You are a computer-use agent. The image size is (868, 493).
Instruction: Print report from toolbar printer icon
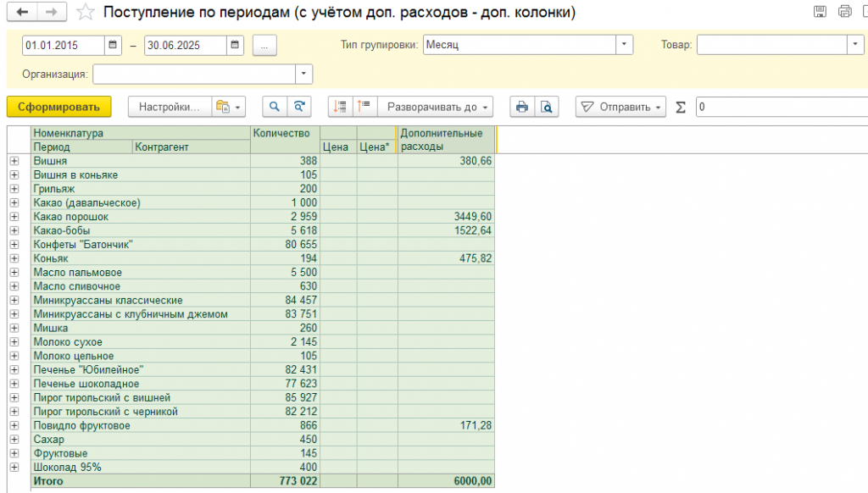[x=522, y=107]
